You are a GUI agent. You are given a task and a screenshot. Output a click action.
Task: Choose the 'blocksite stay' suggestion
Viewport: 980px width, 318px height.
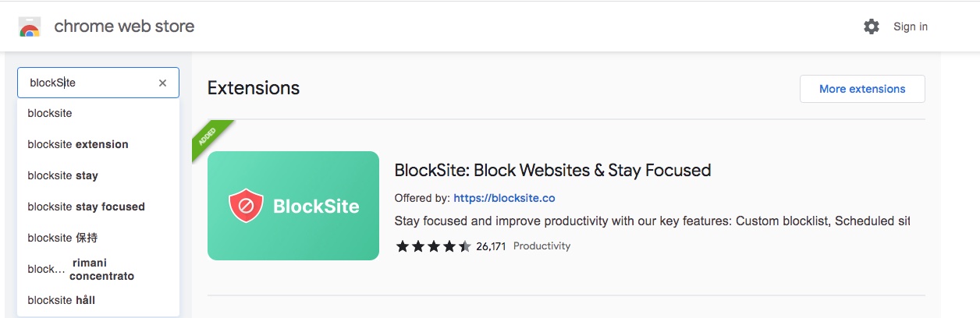click(98, 175)
